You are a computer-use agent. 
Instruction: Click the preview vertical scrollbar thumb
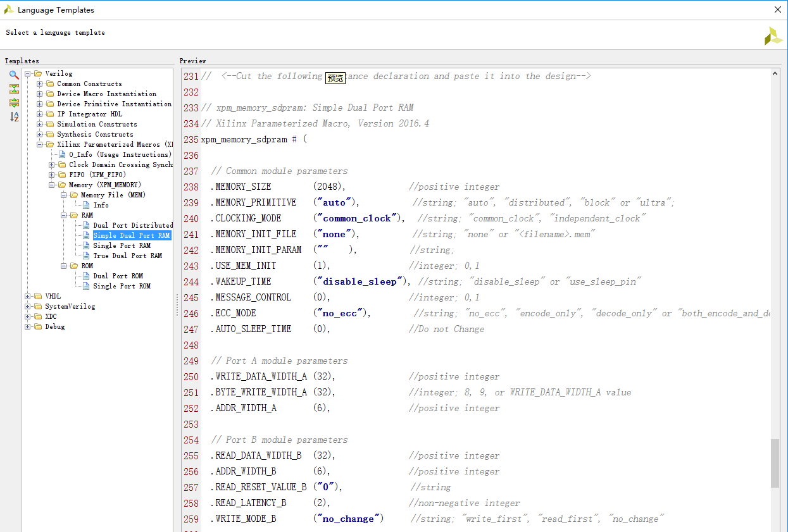click(x=775, y=463)
